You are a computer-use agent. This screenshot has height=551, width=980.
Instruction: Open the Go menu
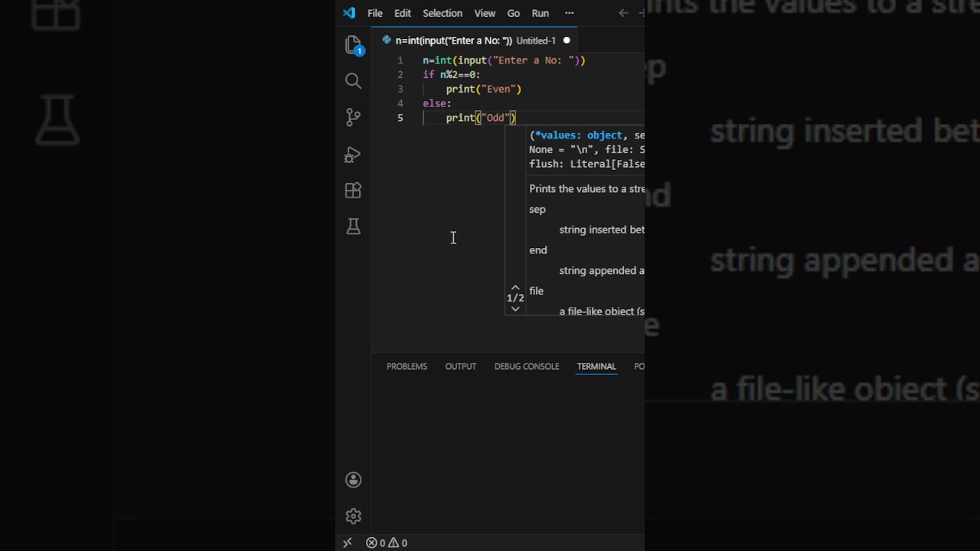pos(514,13)
